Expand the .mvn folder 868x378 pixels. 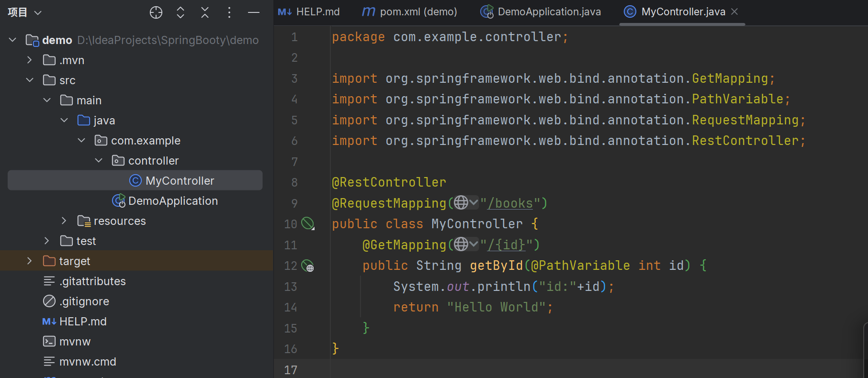point(30,60)
